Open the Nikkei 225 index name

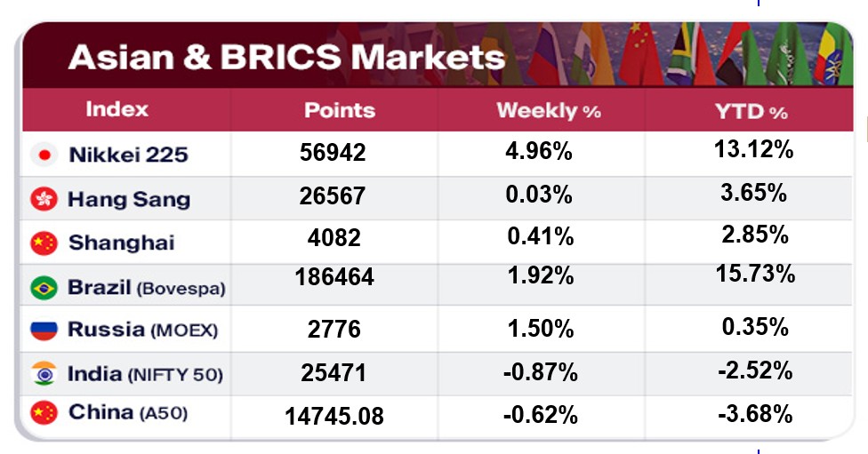click(x=128, y=155)
